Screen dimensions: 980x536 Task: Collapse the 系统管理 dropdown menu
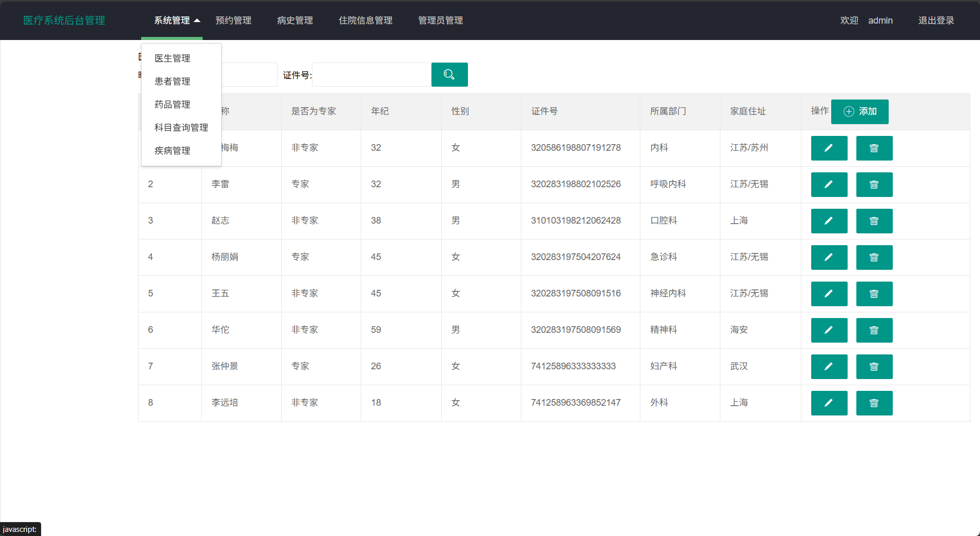177,21
